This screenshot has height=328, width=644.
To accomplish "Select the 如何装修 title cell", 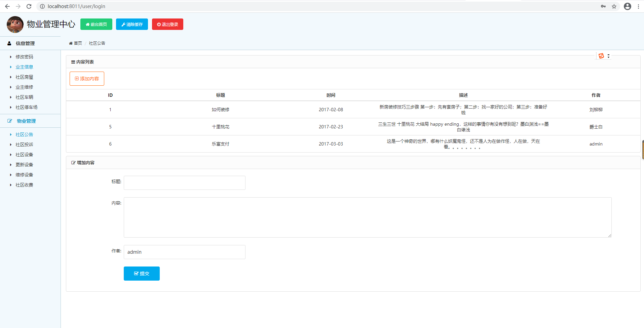I will [221, 110].
